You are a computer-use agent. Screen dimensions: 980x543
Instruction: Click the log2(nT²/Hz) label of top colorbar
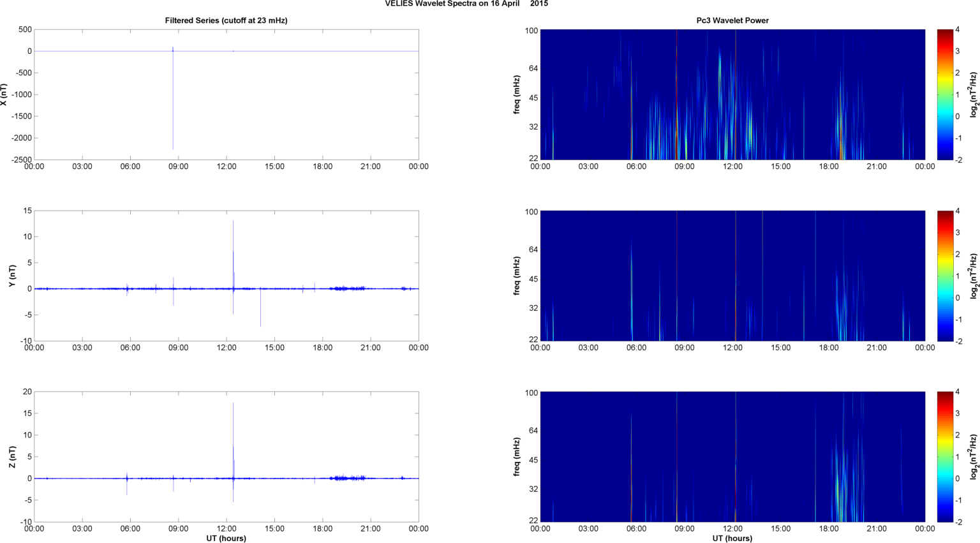pos(974,94)
